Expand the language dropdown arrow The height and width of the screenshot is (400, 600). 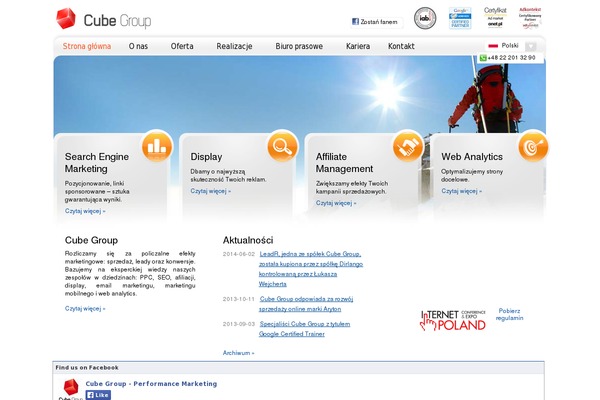(x=530, y=46)
